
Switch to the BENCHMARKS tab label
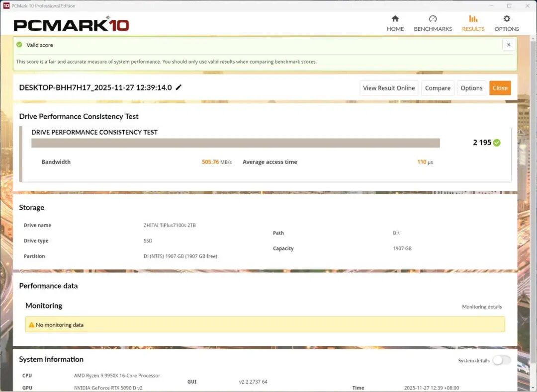[x=433, y=29]
